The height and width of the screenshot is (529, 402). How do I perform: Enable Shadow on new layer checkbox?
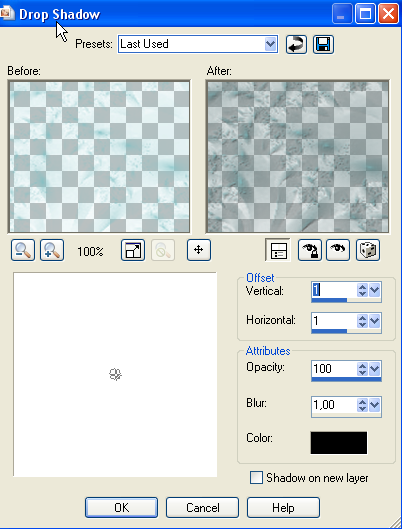click(256, 478)
